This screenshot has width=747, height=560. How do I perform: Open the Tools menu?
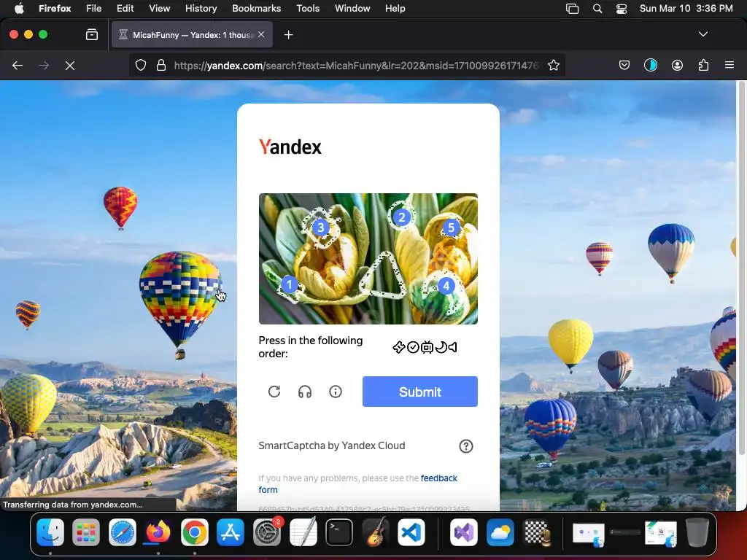[x=308, y=8]
